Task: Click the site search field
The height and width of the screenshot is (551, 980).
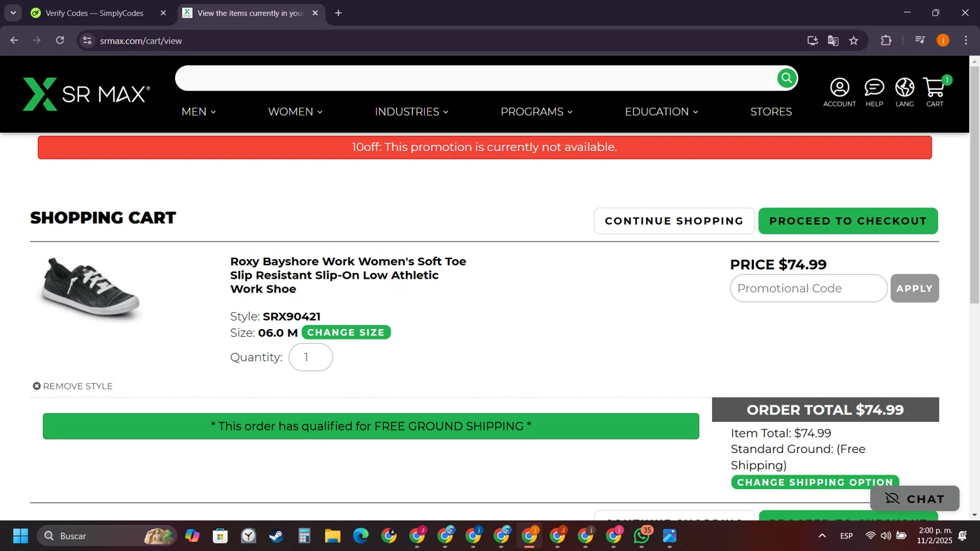Action: (476, 78)
